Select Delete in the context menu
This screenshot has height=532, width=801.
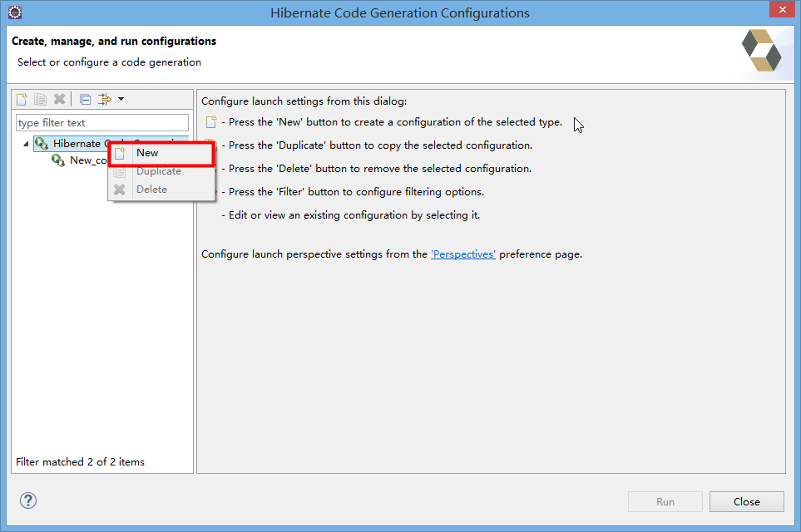[x=151, y=189]
